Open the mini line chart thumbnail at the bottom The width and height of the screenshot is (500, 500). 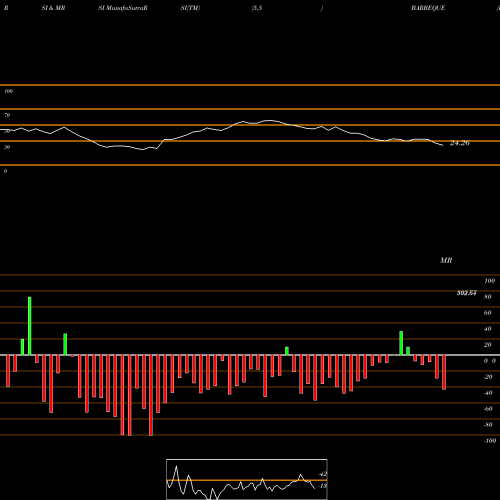coord(247,479)
